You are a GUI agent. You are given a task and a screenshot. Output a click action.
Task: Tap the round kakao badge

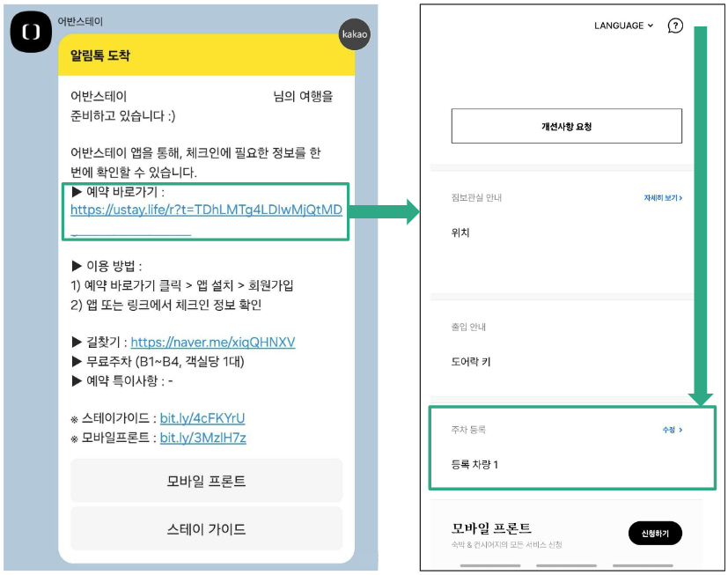click(355, 34)
